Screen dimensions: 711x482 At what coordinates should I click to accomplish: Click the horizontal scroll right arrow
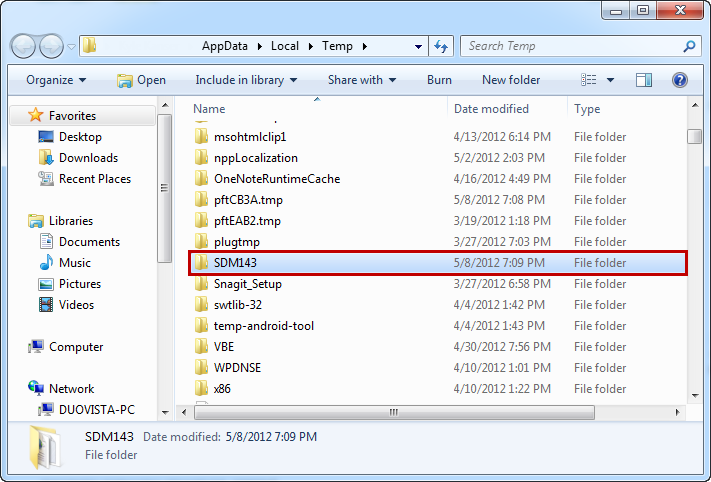pyautogui.click(x=677, y=412)
